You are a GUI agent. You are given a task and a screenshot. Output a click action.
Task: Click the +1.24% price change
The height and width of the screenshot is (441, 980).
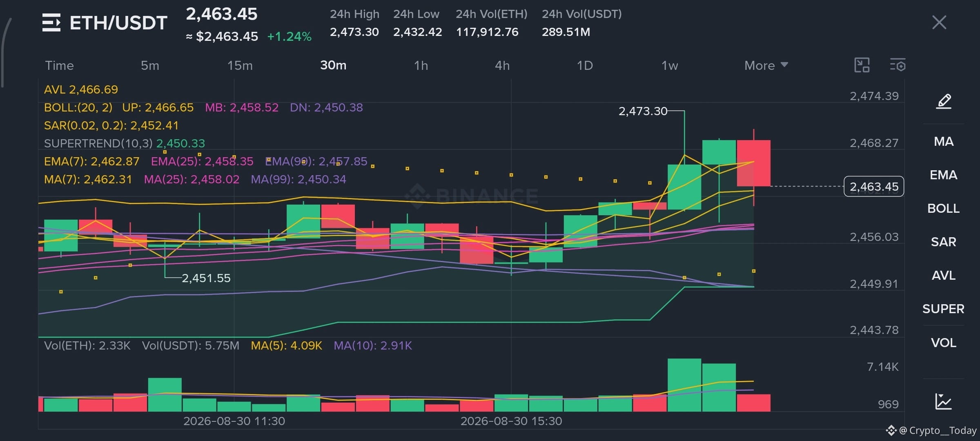tap(290, 37)
